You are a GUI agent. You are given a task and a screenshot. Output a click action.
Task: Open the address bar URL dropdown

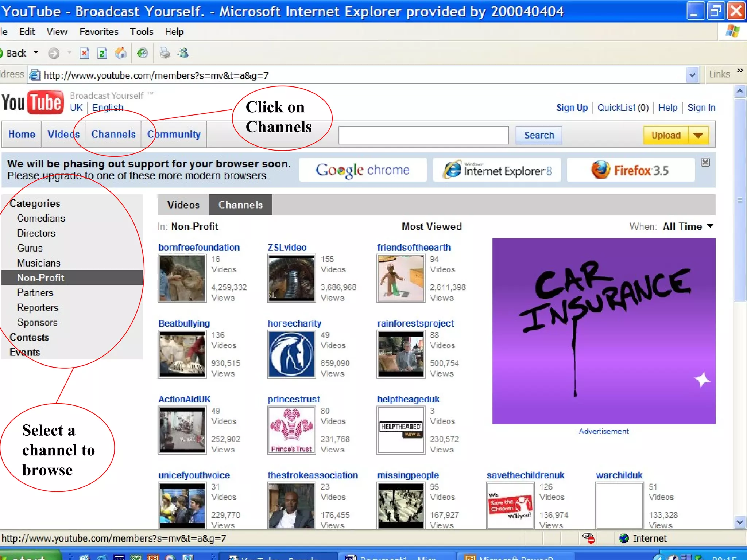[692, 75]
